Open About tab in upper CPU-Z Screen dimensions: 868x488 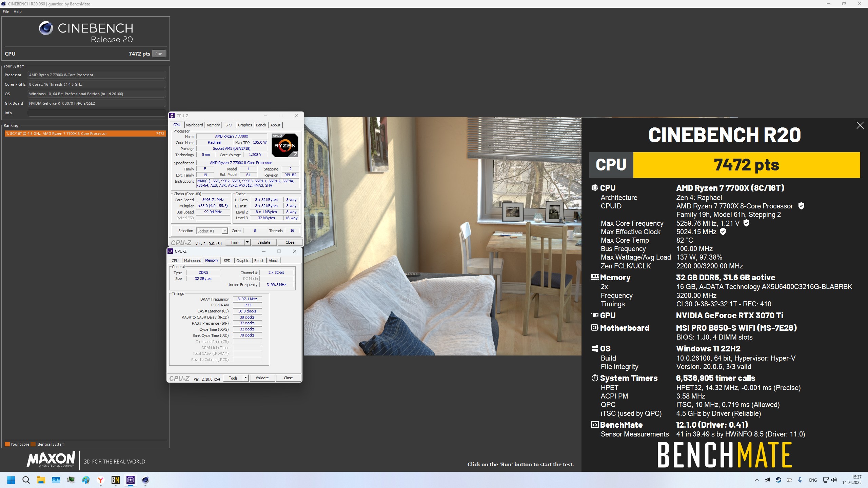[x=275, y=125]
